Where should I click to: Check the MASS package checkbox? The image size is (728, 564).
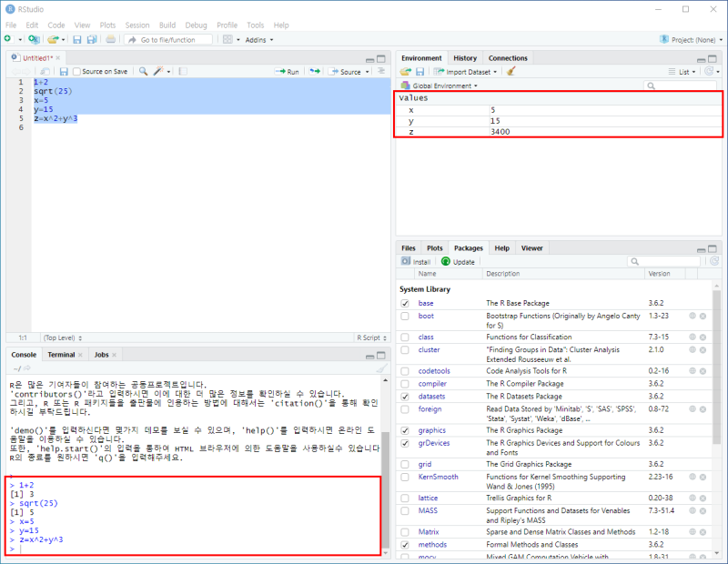pos(404,510)
